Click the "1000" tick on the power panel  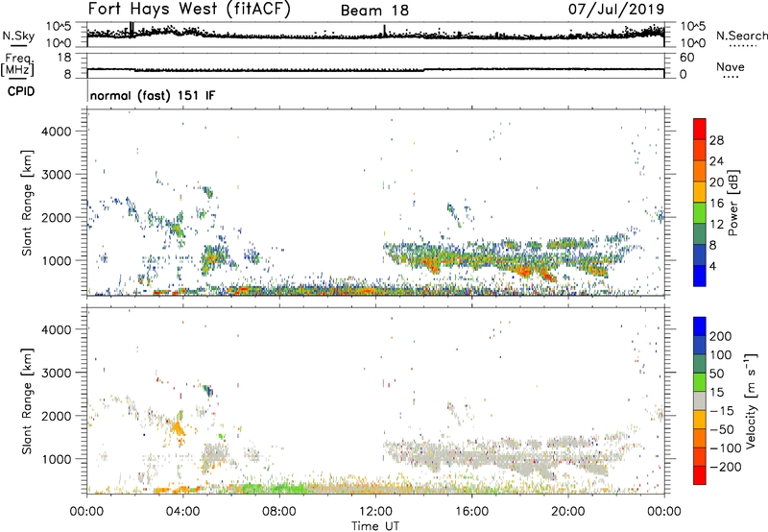pyautogui.click(x=57, y=260)
